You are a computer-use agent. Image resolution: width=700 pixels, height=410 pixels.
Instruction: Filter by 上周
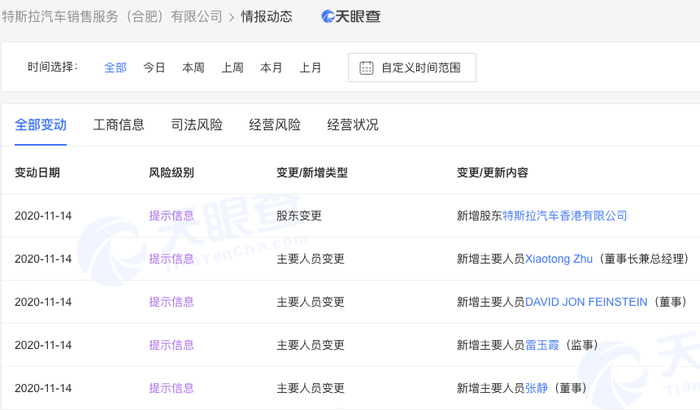click(233, 68)
